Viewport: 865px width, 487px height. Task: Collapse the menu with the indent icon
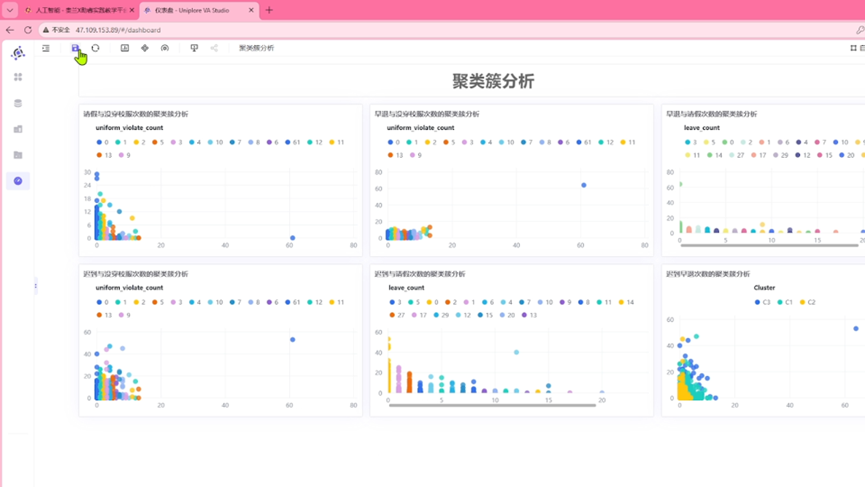click(46, 48)
